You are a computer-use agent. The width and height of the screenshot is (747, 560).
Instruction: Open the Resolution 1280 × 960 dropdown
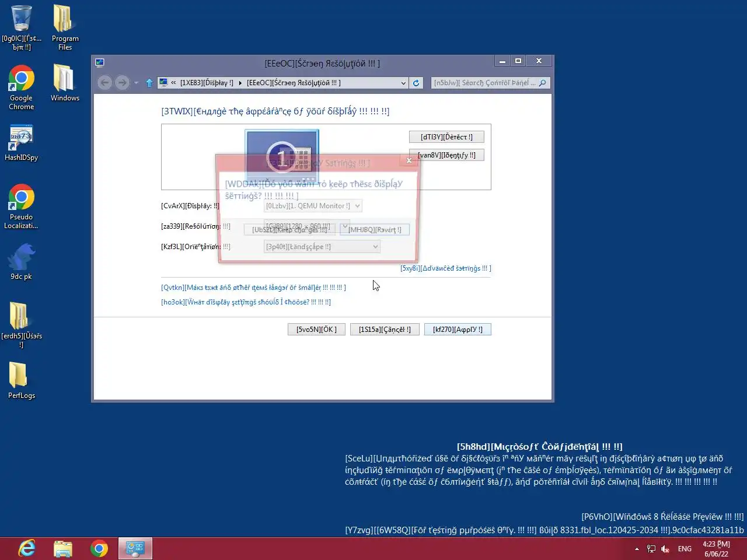coord(307,226)
